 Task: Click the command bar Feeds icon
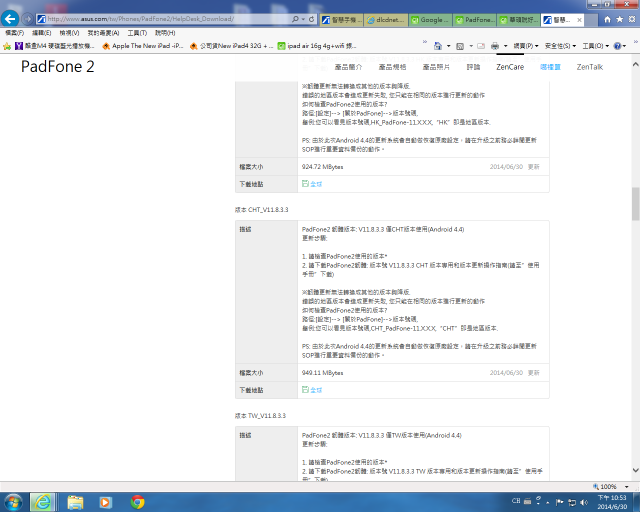(460, 46)
